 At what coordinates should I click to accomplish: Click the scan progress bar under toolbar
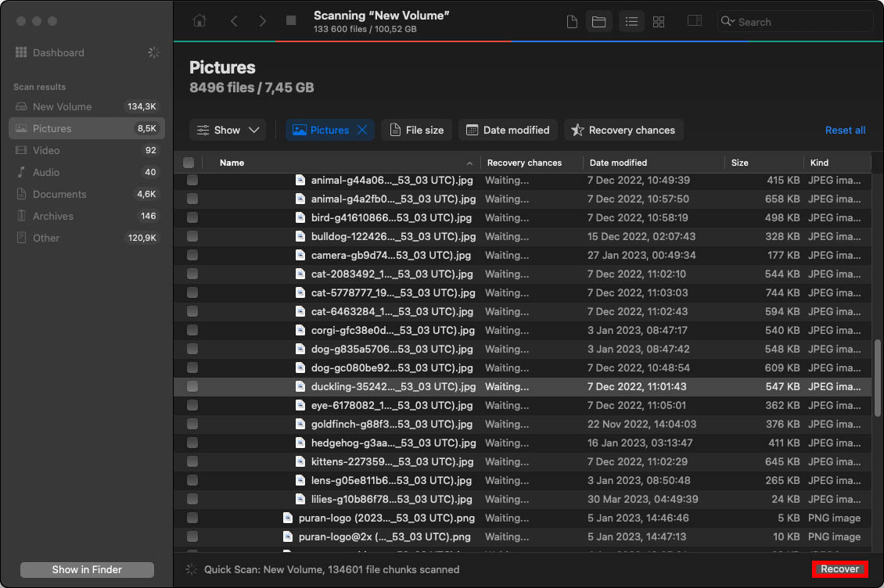[x=528, y=41]
